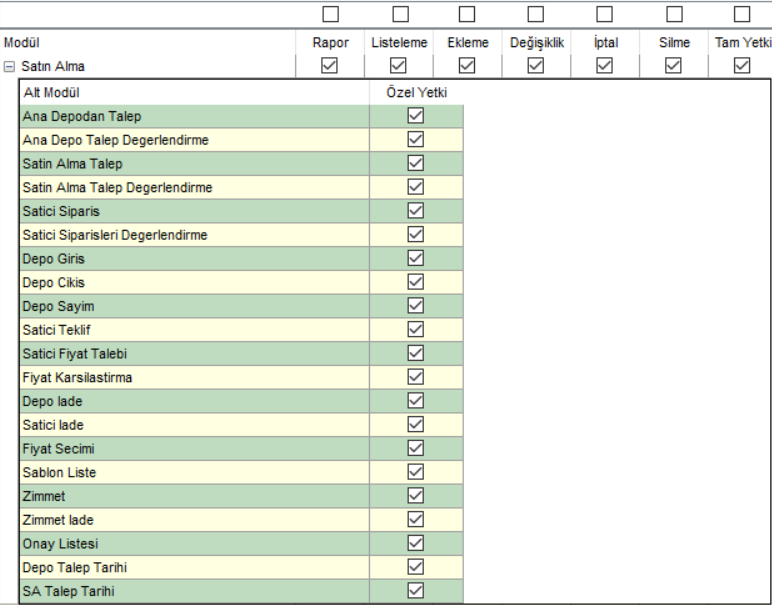Select the Onay Listesi row label
Image resolution: width=772 pixels, height=605 pixels.
[x=60, y=544]
